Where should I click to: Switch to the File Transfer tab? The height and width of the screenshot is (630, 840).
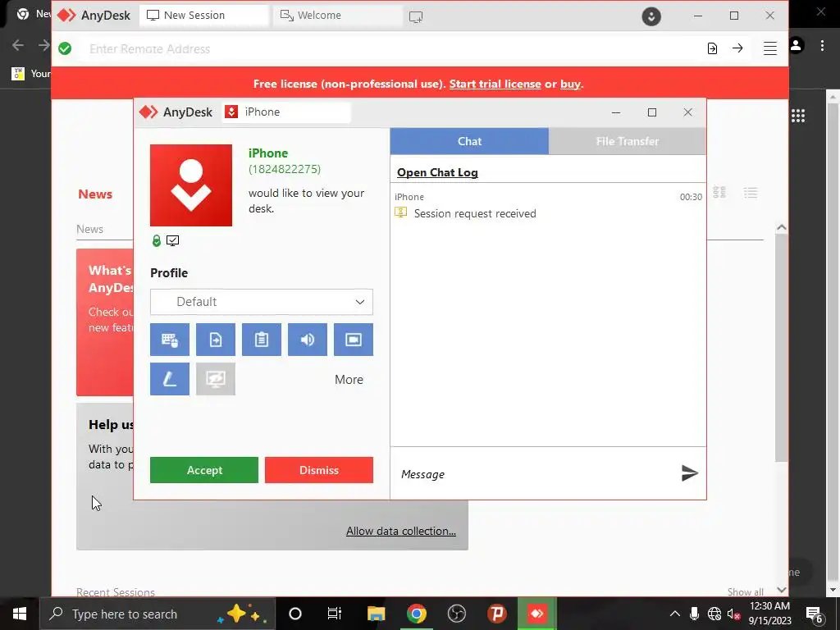(628, 141)
